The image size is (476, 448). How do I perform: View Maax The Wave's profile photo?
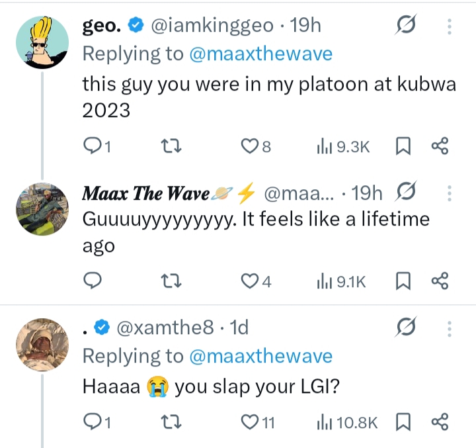click(42, 208)
